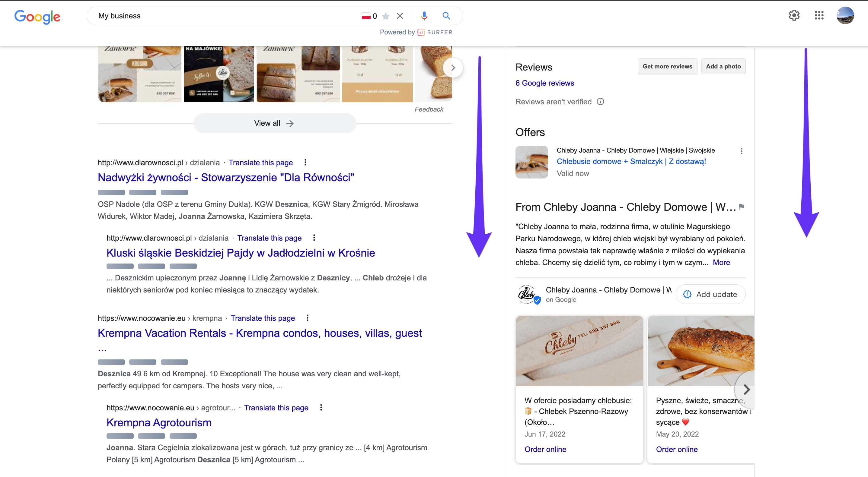Open Google settings gear
The height and width of the screenshot is (477, 868).
tap(794, 15)
